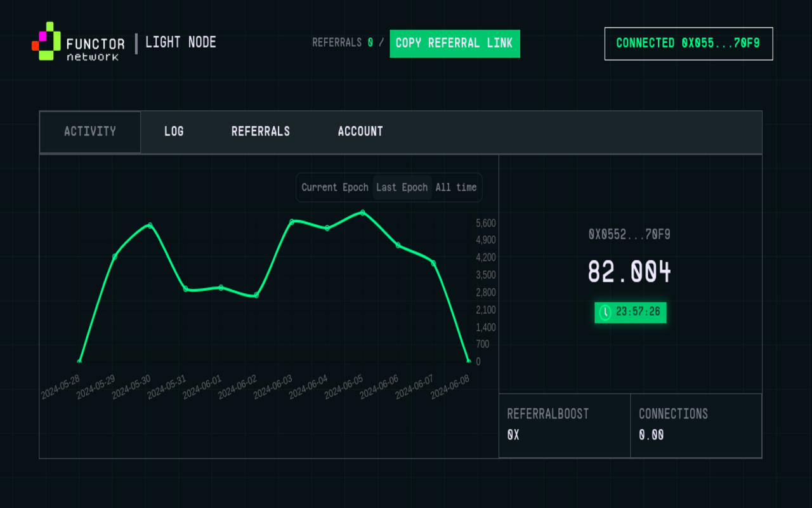The width and height of the screenshot is (812, 508).
Task: Switch to the Log tab
Action: (x=174, y=132)
